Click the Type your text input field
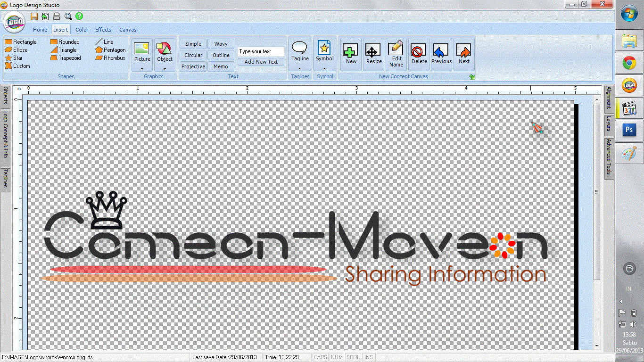The image size is (644, 362). pos(261,51)
